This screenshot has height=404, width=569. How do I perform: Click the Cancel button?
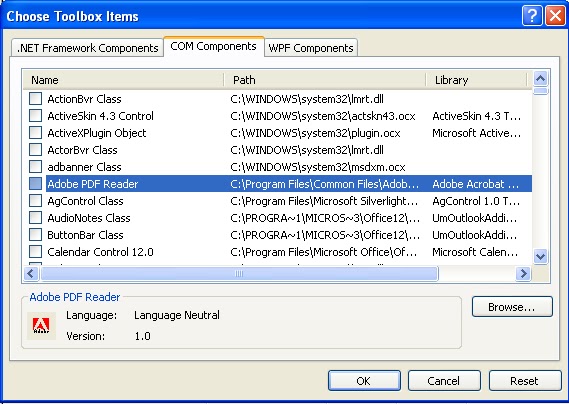(x=444, y=381)
